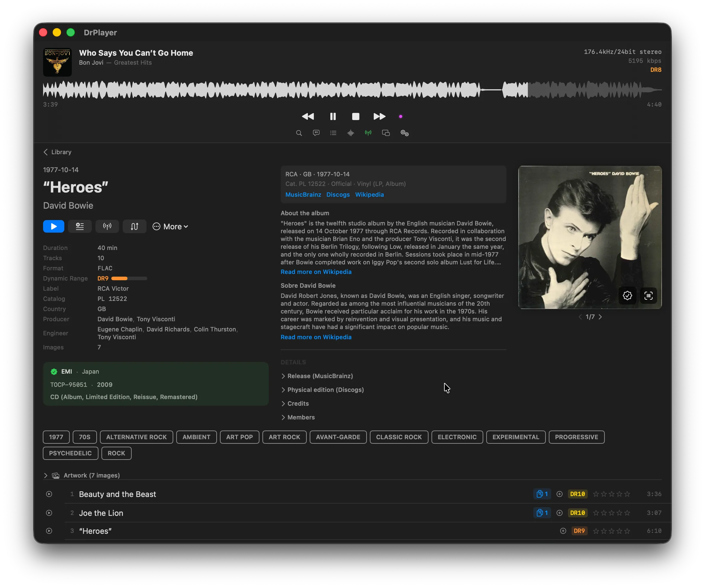Open the lyrics quote-bubble icon
705x588 pixels.
[316, 133]
